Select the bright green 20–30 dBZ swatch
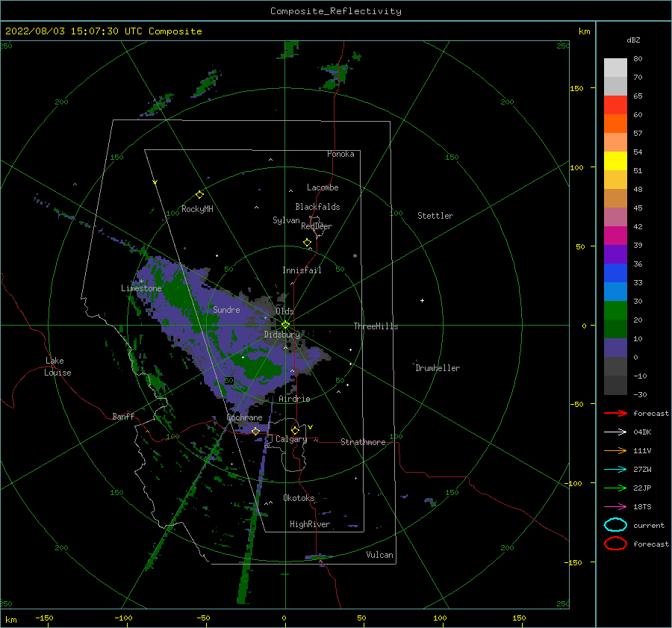The width and height of the screenshot is (672, 628). point(615,310)
